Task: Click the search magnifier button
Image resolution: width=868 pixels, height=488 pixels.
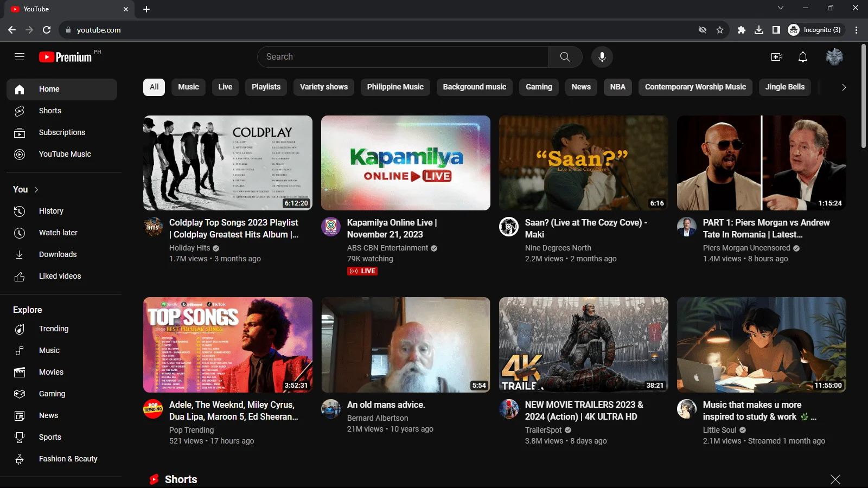Action: click(x=565, y=57)
